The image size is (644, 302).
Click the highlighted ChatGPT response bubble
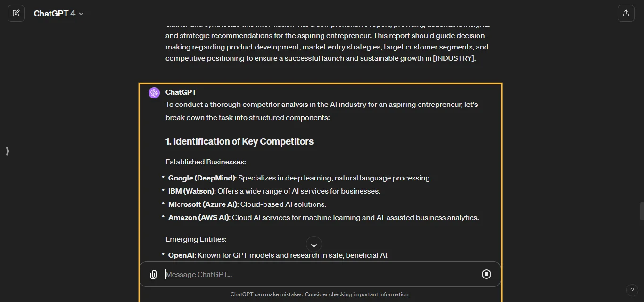[320, 170]
